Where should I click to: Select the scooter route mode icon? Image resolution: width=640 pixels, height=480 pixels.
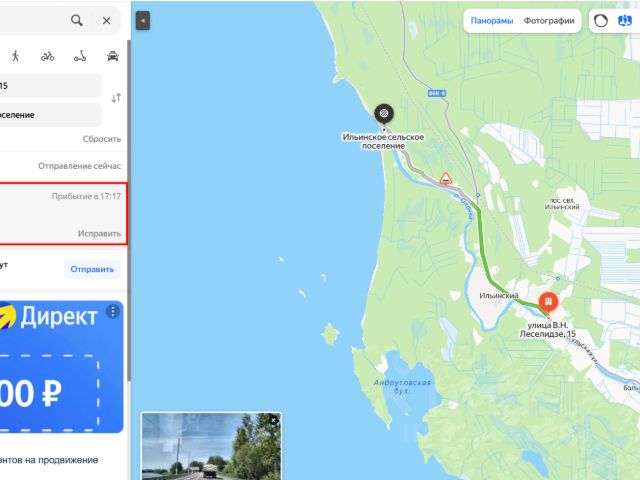tap(80, 56)
